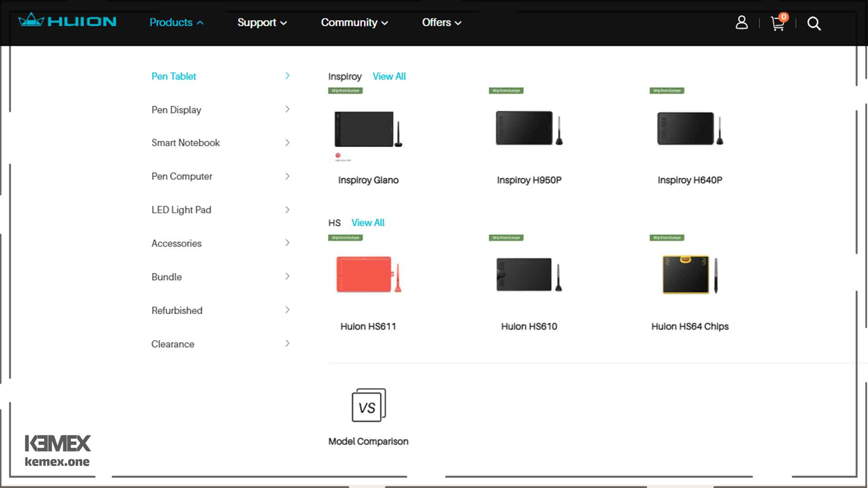Viewport: 868px width, 488px height.
Task: Click the Model Comparison label
Action: point(368,441)
